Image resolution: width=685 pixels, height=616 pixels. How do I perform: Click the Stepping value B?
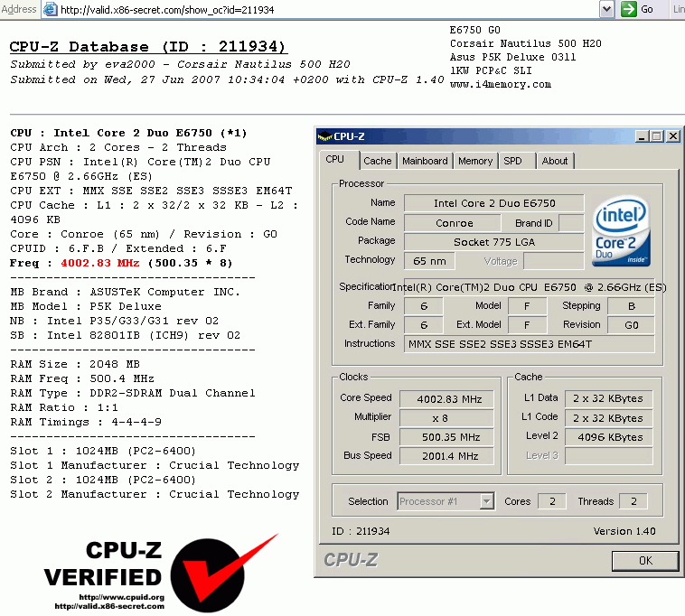pyautogui.click(x=632, y=306)
